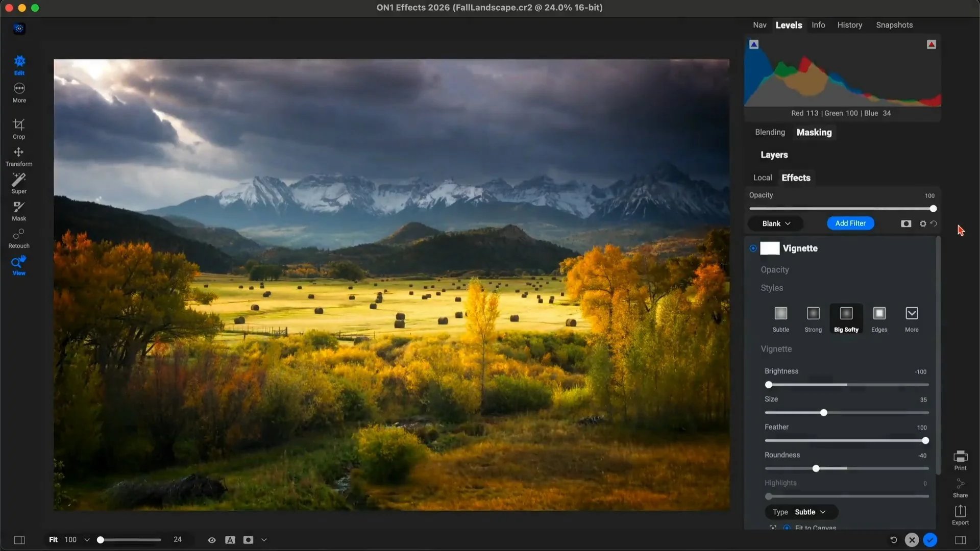980x551 pixels.
Task: Open the Blank preset dropdown
Action: pos(776,223)
